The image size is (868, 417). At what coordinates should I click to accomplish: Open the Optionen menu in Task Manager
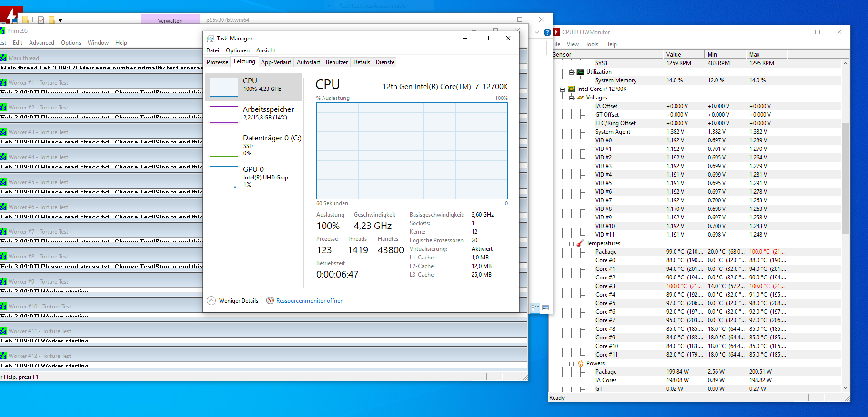point(238,50)
